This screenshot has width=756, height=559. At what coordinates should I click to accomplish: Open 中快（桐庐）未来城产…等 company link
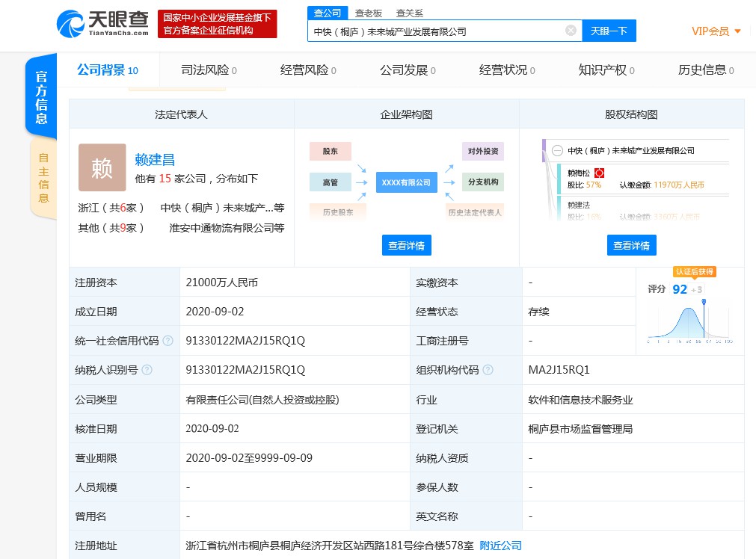click(x=222, y=208)
